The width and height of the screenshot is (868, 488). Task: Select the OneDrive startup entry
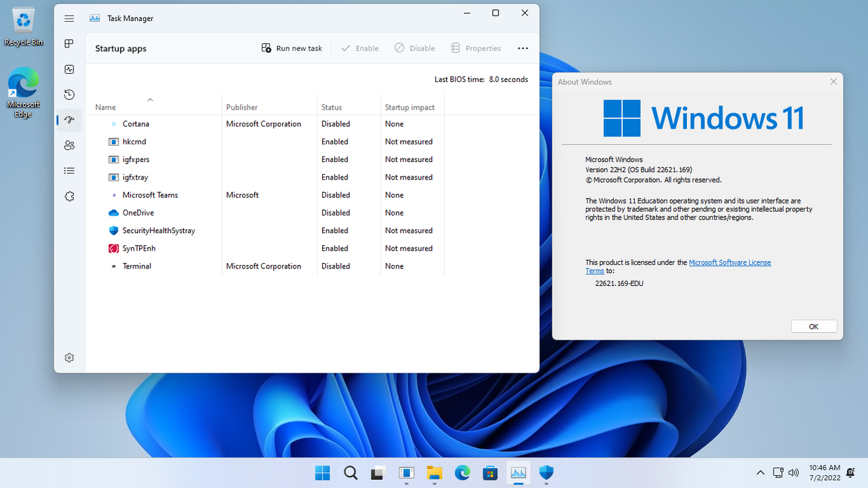(x=265, y=213)
